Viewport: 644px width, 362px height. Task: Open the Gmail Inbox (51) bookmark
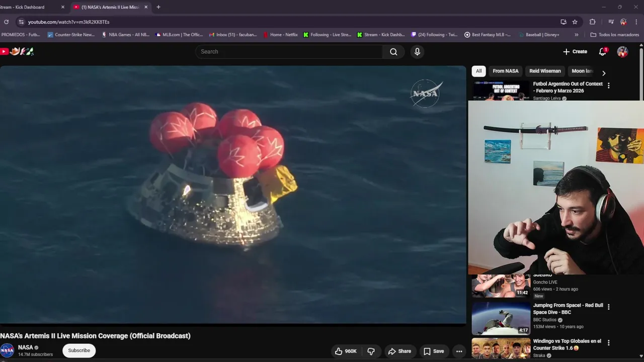click(x=233, y=35)
